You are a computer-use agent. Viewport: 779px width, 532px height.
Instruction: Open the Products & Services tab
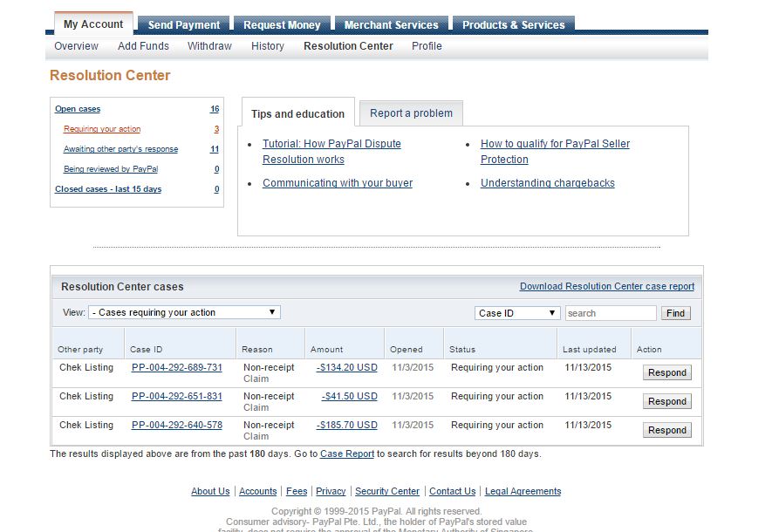pos(514,24)
